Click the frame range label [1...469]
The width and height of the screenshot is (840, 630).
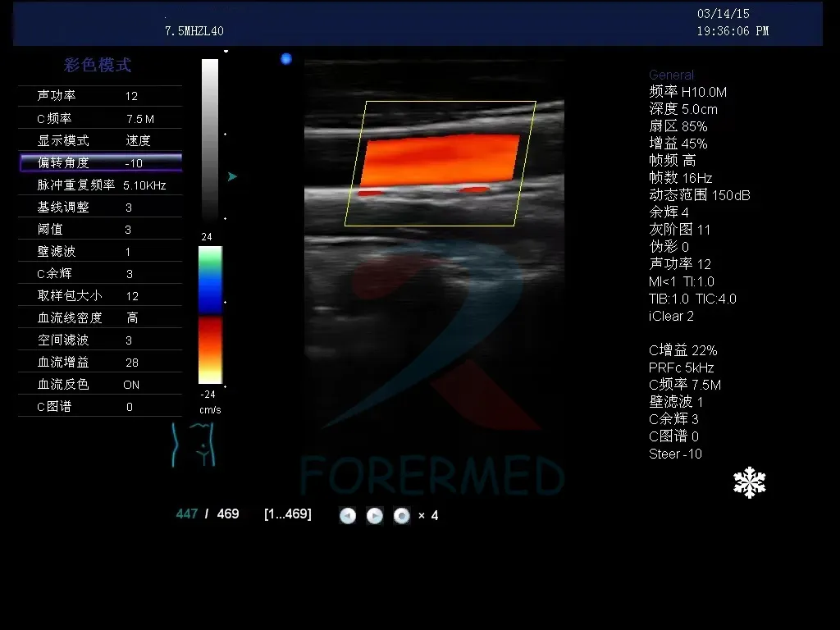point(286,514)
